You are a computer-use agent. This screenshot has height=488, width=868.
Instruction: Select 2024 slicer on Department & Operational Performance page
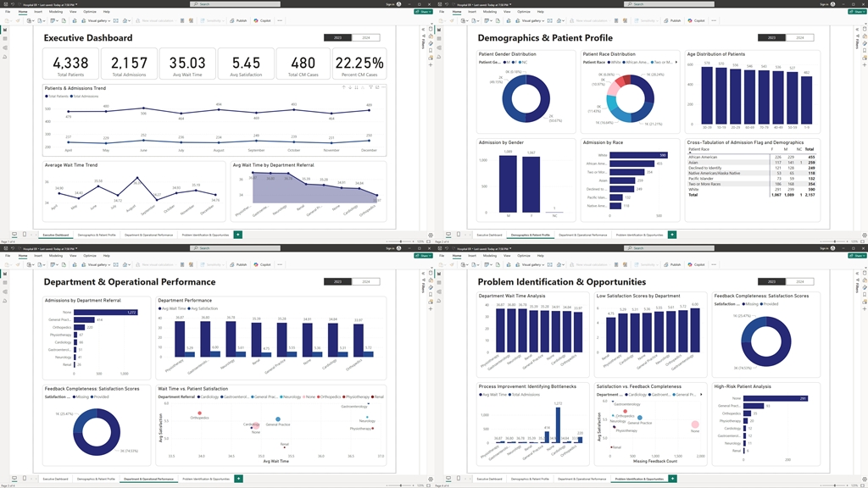[x=365, y=282]
